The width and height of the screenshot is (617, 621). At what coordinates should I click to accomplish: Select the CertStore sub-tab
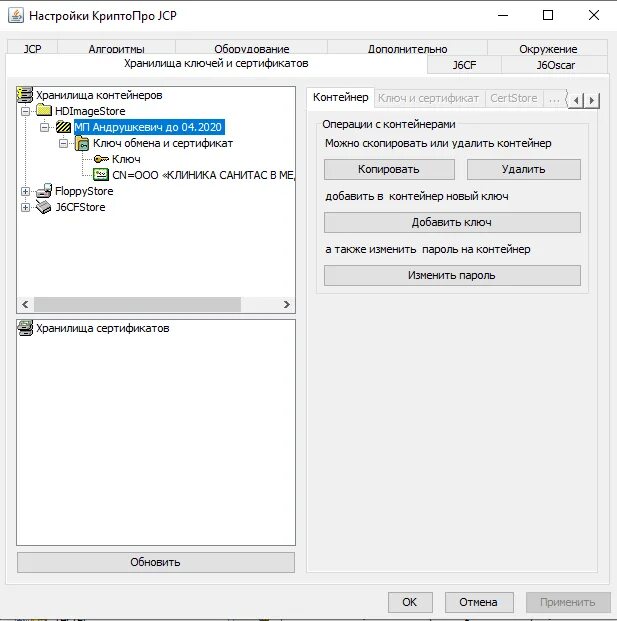pos(514,98)
